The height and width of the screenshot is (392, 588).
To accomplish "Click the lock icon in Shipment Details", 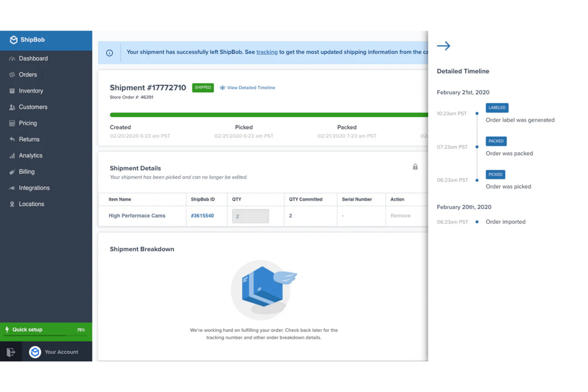I will pos(415,167).
